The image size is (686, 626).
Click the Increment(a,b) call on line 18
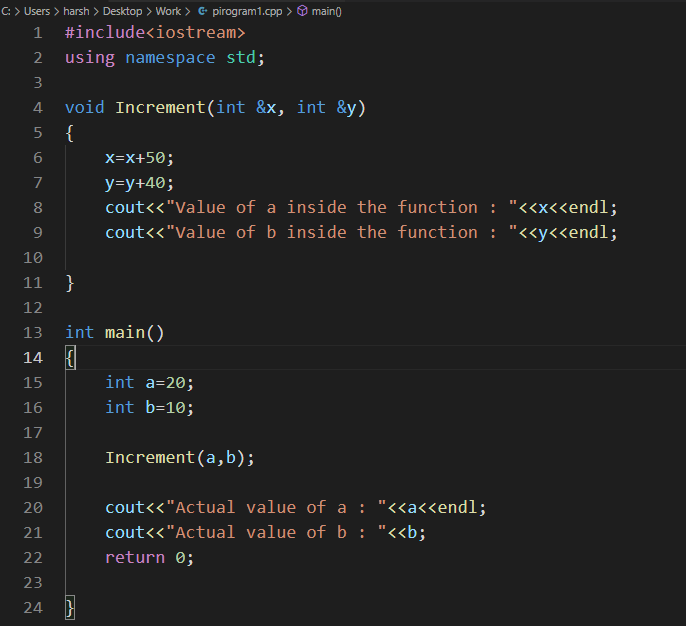179,458
